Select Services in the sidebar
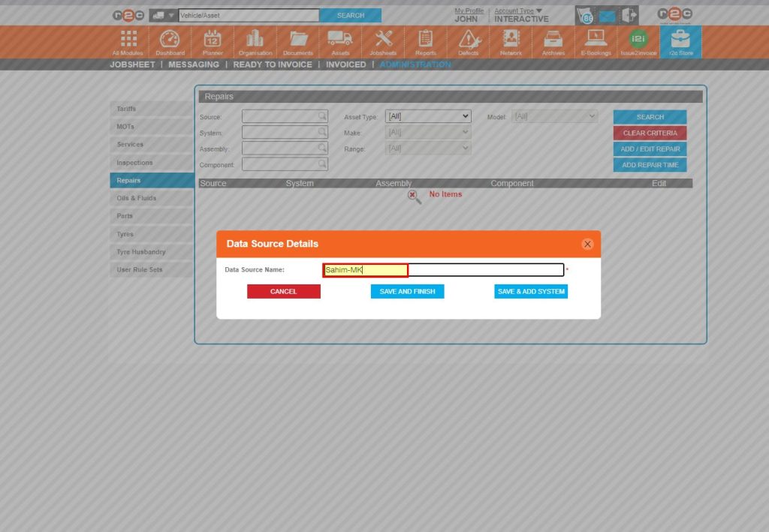 (152, 145)
